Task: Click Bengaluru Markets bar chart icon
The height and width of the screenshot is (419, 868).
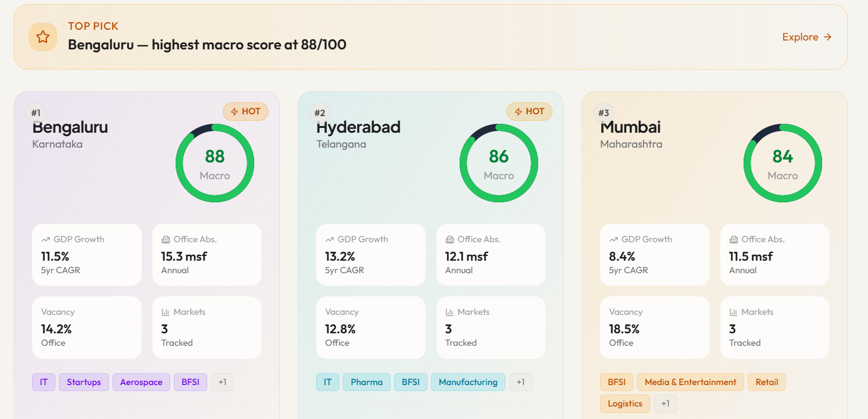Action: 166,312
